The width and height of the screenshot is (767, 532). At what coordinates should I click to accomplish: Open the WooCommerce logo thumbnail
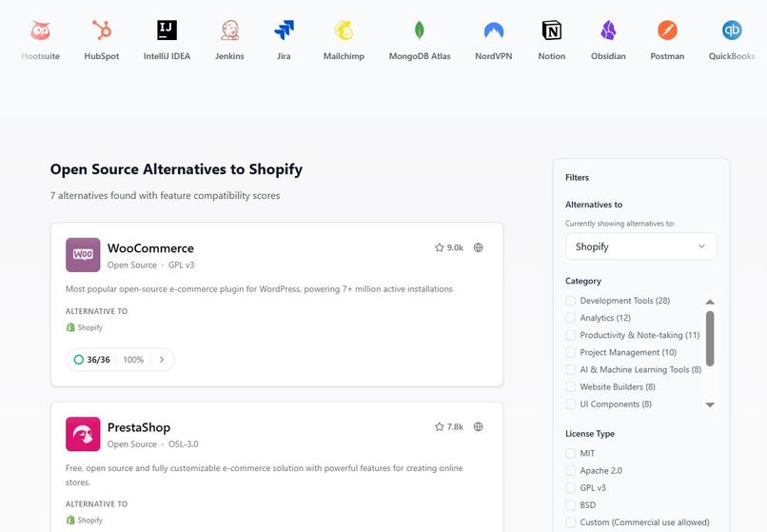[x=83, y=255]
